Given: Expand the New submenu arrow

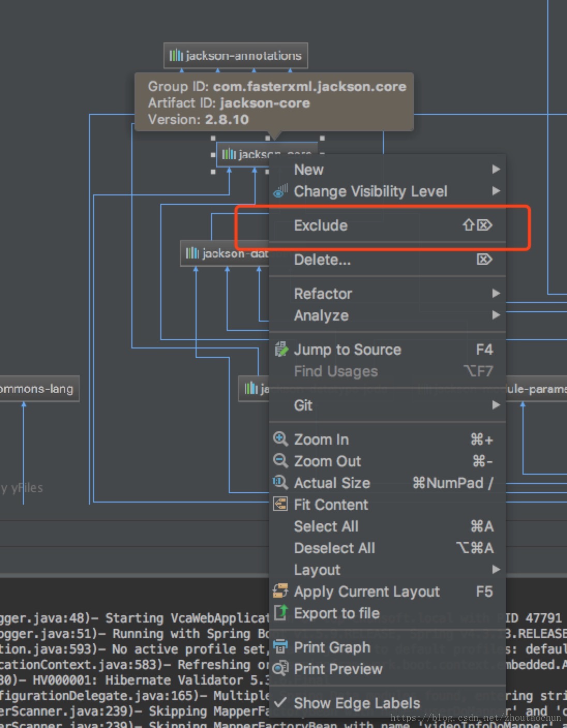Looking at the screenshot, I should tap(496, 169).
